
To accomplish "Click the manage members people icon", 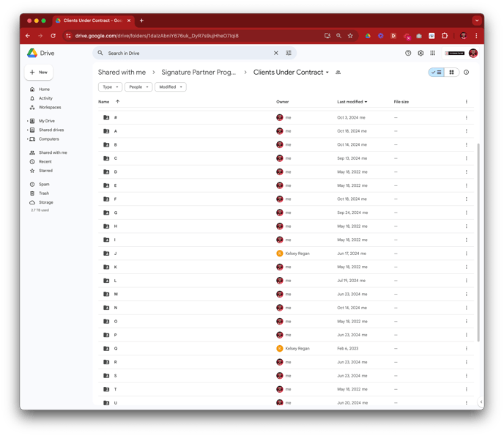I will pos(338,73).
